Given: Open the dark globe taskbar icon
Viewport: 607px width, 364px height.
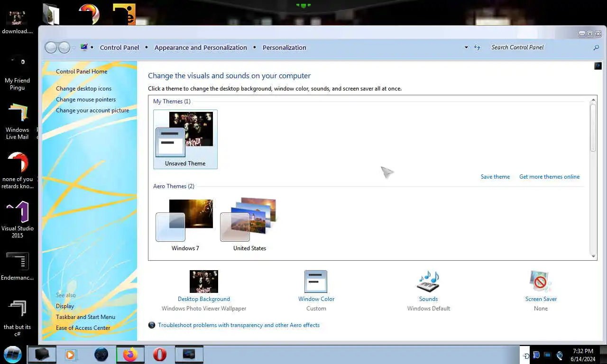Looking at the screenshot, I should coord(101,355).
